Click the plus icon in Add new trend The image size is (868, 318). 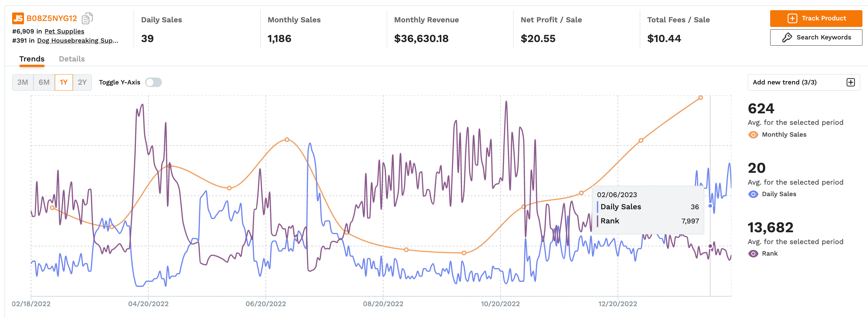point(851,82)
